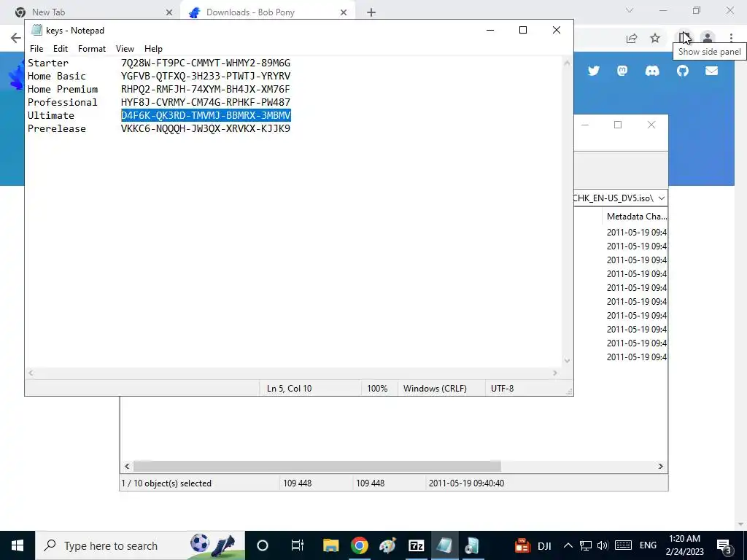Viewport: 747px width, 560px height.
Task: Click the Starter key 7Q28W-FT9PC-CMMYT-WHMY2-89M6G
Action: click(x=206, y=63)
